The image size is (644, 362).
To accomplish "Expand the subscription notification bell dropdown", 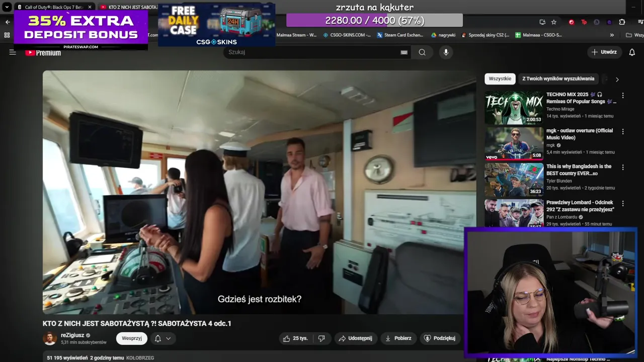I will point(163,338).
